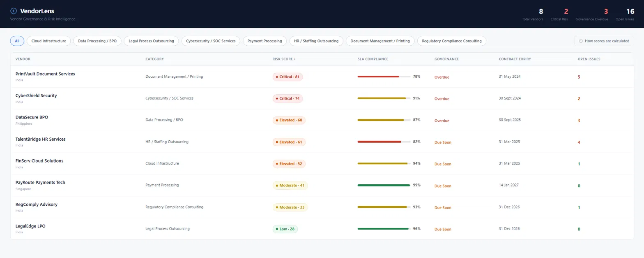Viewport: 644px width, 258px height.
Task: Click the Moderate · 41 risk badge
Action: tap(290, 186)
